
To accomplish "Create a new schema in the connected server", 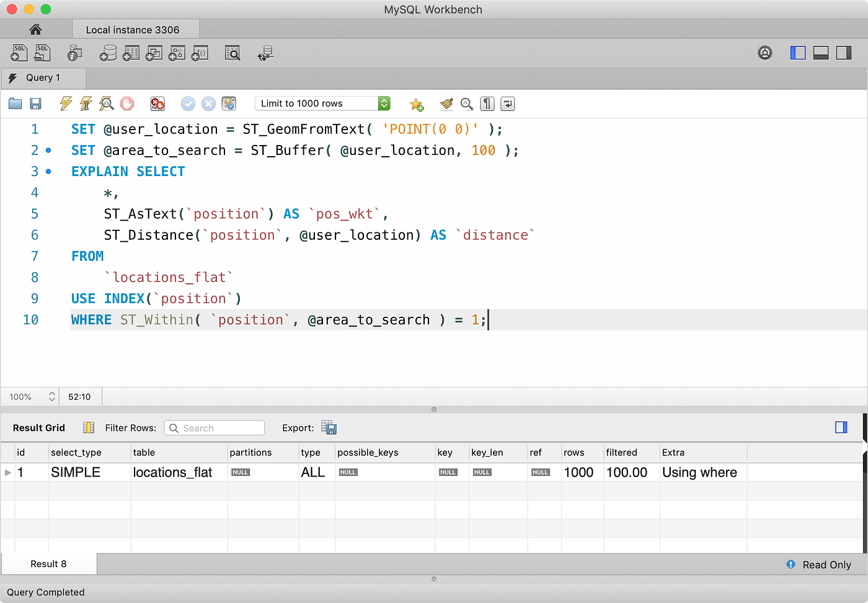I will click(x=108, y=53).
